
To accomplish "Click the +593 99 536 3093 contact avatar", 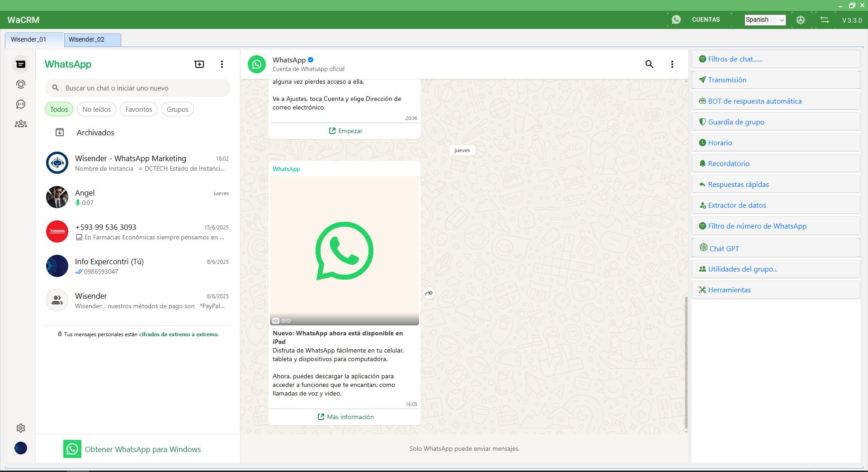I will coord(57,232).
